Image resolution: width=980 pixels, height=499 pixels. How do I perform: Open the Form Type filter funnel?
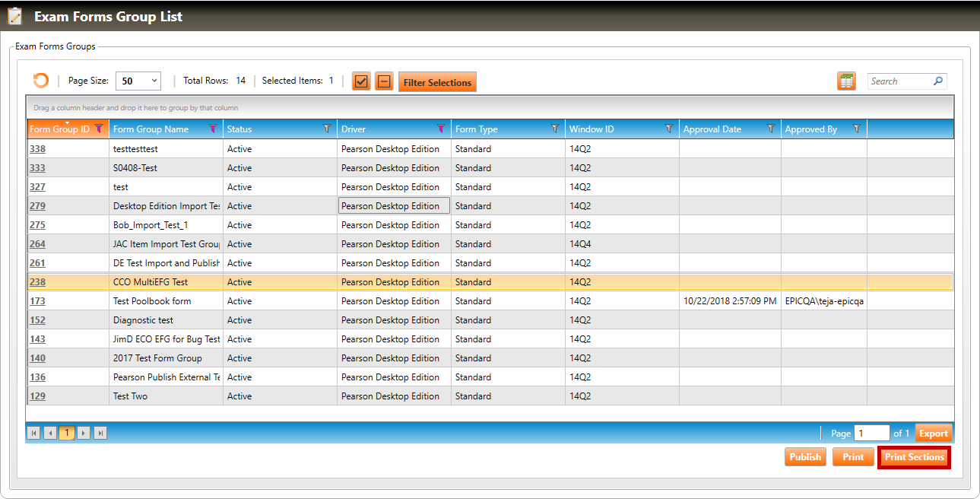point(555,129)
